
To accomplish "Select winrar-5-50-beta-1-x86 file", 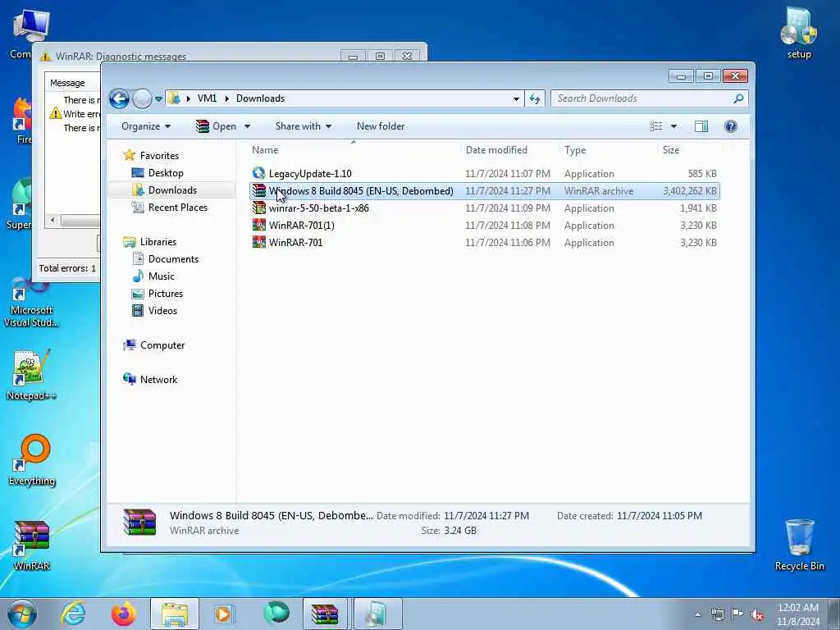I will click(484, 208).
